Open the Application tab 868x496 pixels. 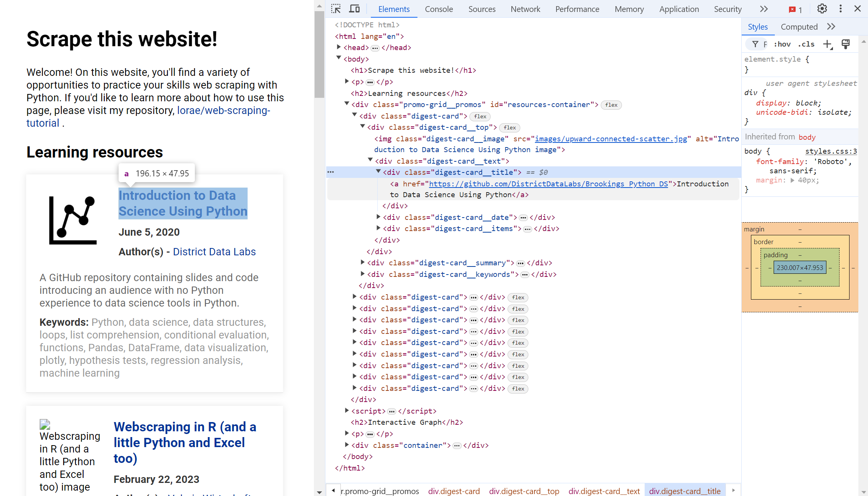(x=679, y=9)
